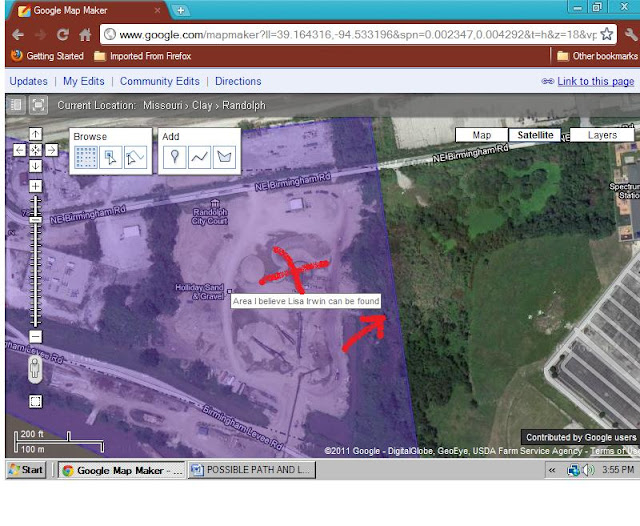Open a new browser tab
Viewport: 640px width, 526px height.
point(180,11)
